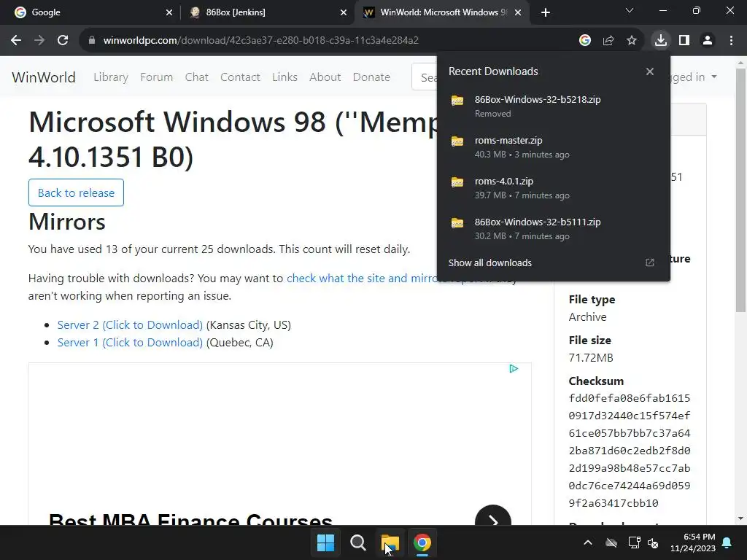Close the 86Box [Jenkins] tab

pos(344,12)
